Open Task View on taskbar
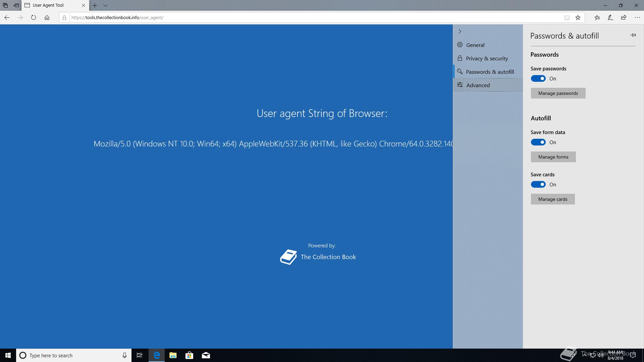This screenshot has width=644, height=362. (140, 355)
